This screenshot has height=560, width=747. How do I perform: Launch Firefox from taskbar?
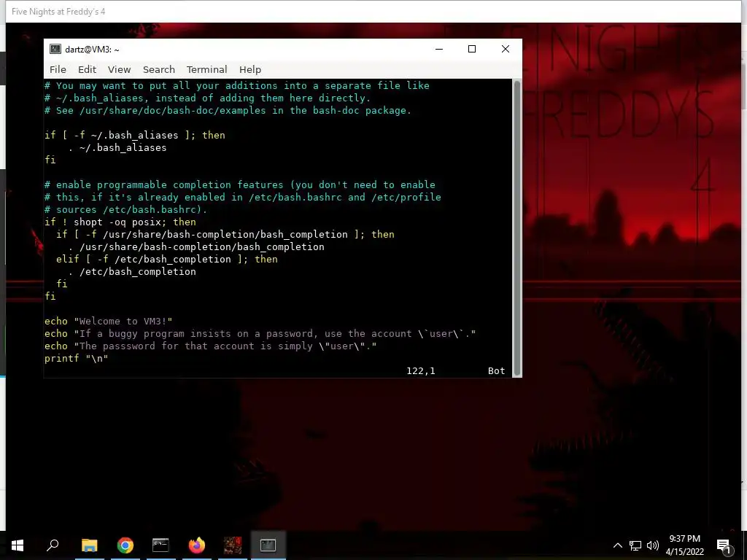click(197, 545)
